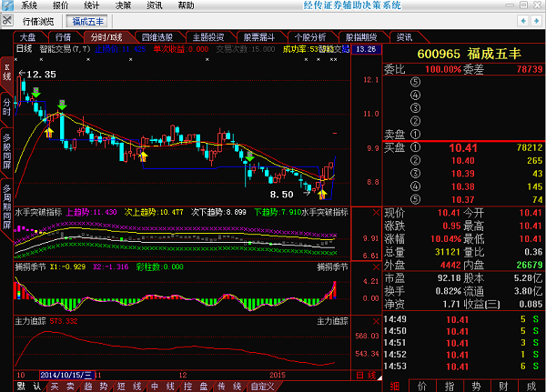
Task: Select the 股指期货 tab
Action: pos(361,37)
